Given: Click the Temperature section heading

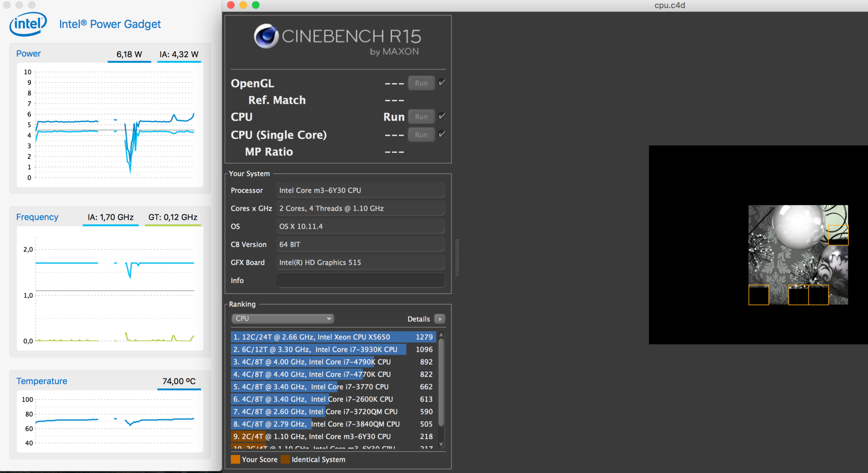Looking at the screenshot, I should click(42, 381).
